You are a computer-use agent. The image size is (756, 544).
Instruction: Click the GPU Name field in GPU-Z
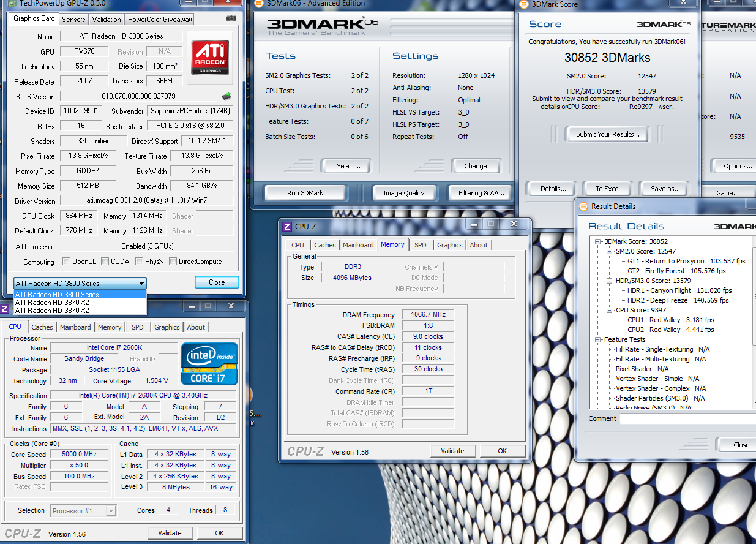tap(121, 36)
